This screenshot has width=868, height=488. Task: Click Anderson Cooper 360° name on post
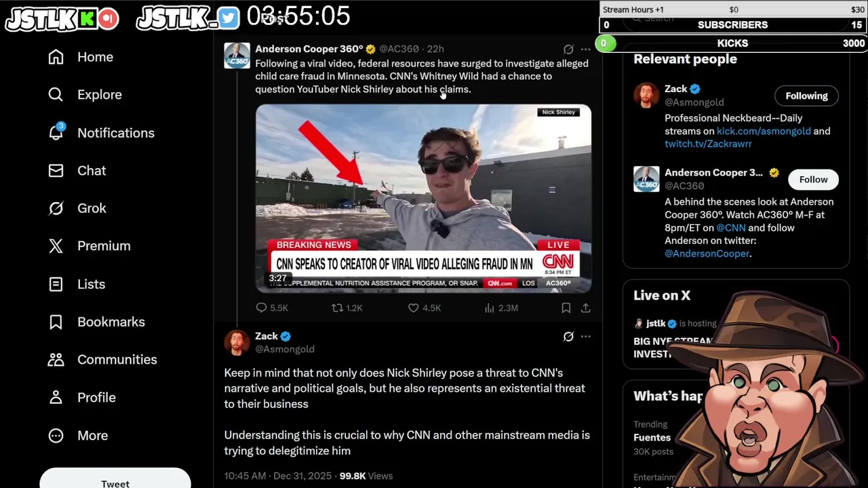point(309,49)
